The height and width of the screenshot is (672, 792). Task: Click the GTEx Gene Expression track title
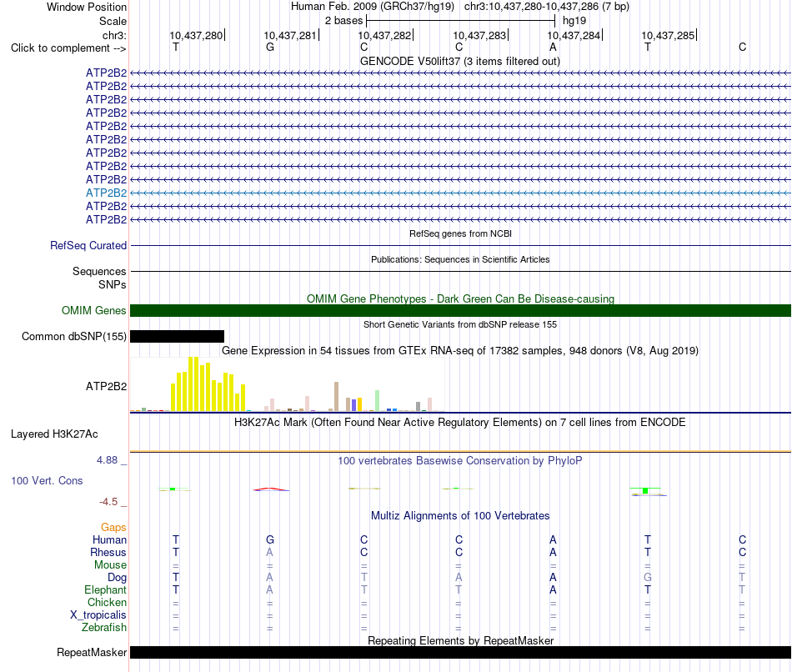point(460,351)
